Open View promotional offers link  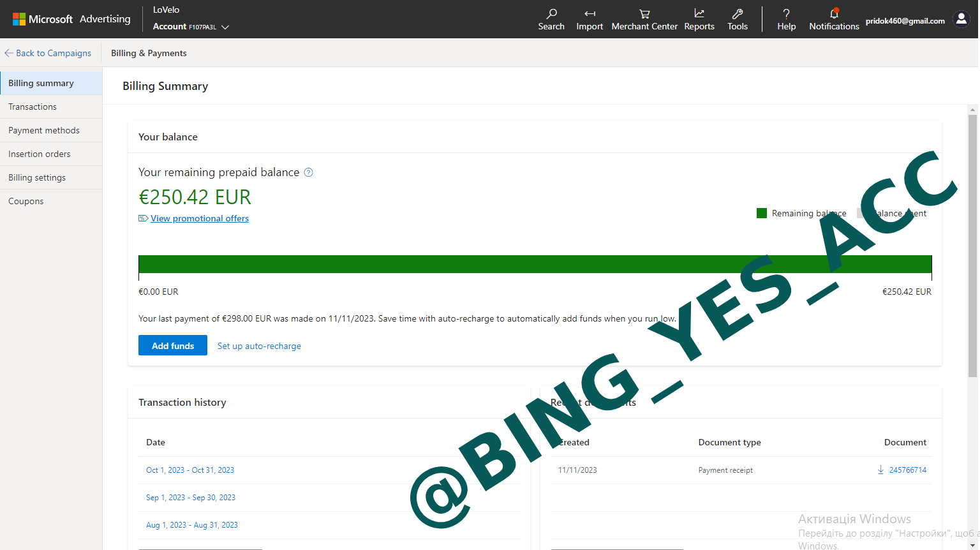[x=199, y=218]
